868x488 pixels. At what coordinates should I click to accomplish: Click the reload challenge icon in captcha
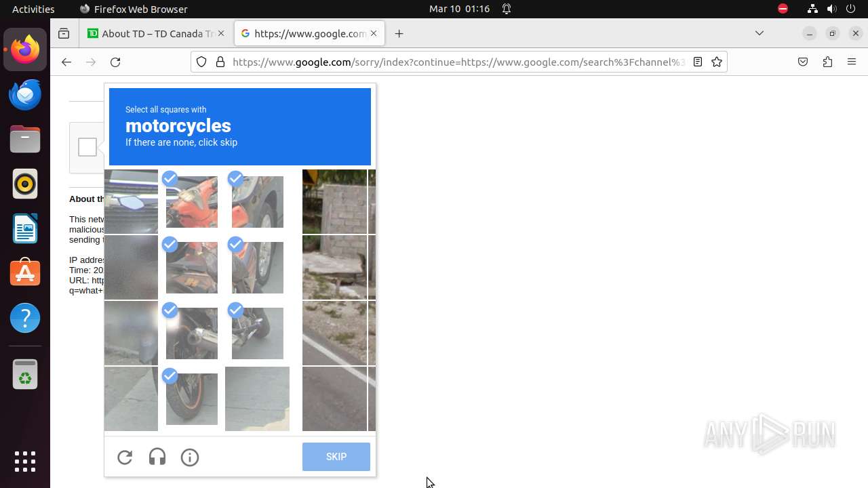click(125, 457)
